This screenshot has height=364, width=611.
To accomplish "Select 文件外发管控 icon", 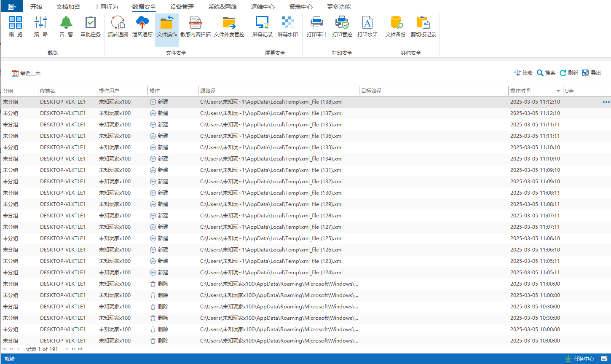I will pos(229,27).
